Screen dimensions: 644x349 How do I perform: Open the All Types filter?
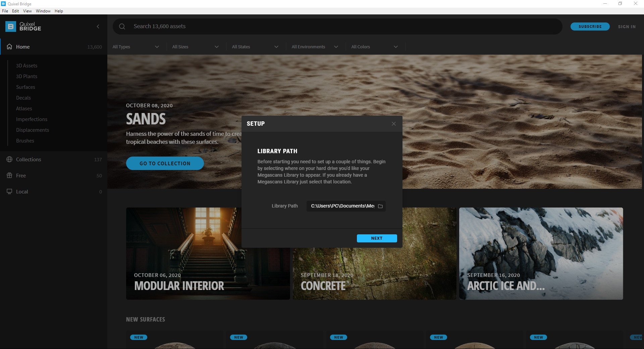point(135,47)
